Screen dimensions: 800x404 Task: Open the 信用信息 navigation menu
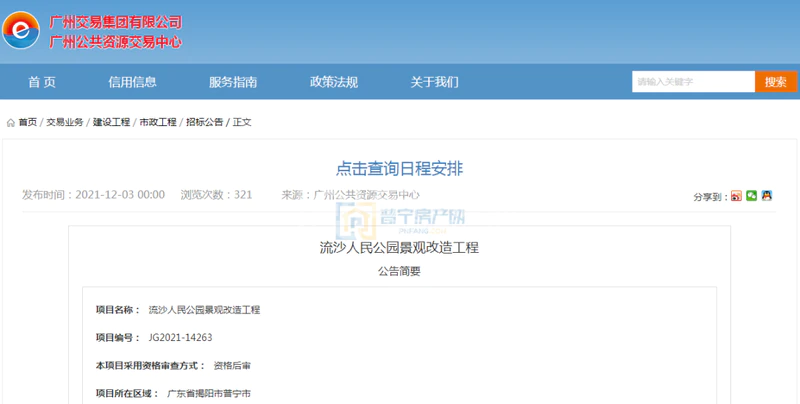pos(132,82)
